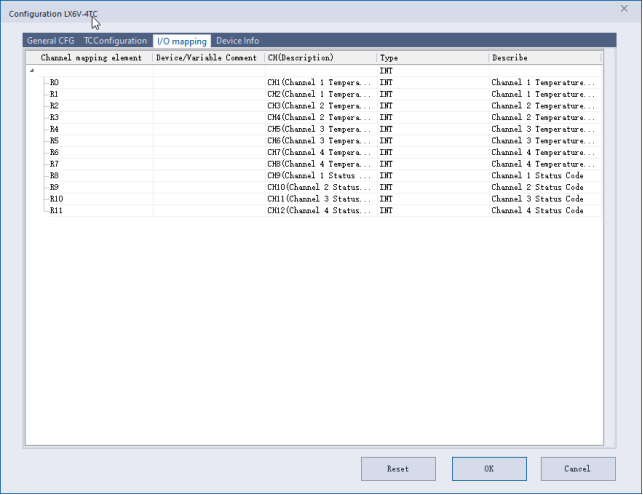Click the INT type cell in R0 row
The image size is (643, 495).
tap(433, 82)
